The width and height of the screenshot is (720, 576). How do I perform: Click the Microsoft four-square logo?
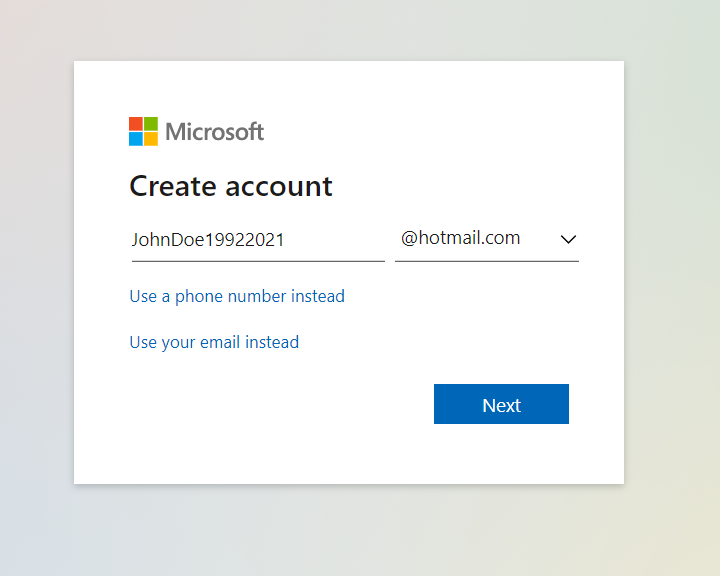pyautogui.click(x=143, y=131)
